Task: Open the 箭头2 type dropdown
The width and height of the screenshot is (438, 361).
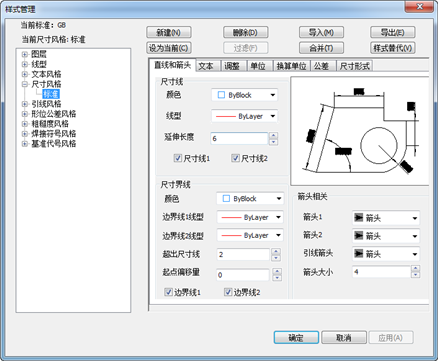Action: [x=386, y=236]
